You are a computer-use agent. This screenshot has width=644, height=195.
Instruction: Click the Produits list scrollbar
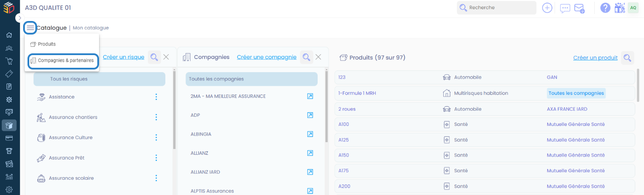pyautogui.click(x=638, y=85)
